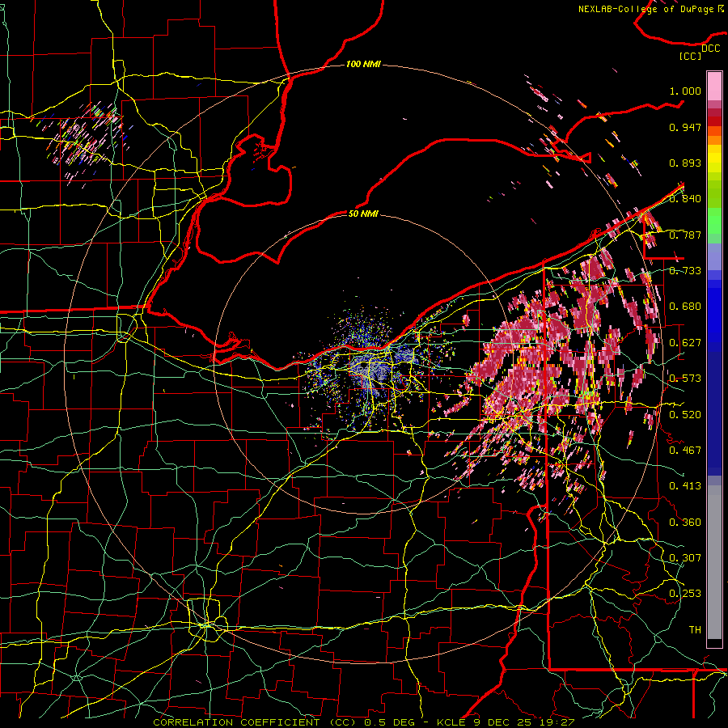Click the 0.680 scale value
The image size is (728, 728).
[685, 307]
